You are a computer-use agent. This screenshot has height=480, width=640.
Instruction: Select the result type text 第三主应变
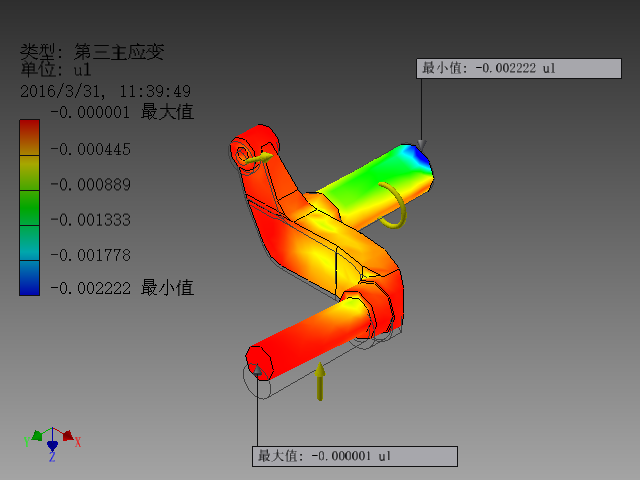pyautogui.click(x=119, y=52)
